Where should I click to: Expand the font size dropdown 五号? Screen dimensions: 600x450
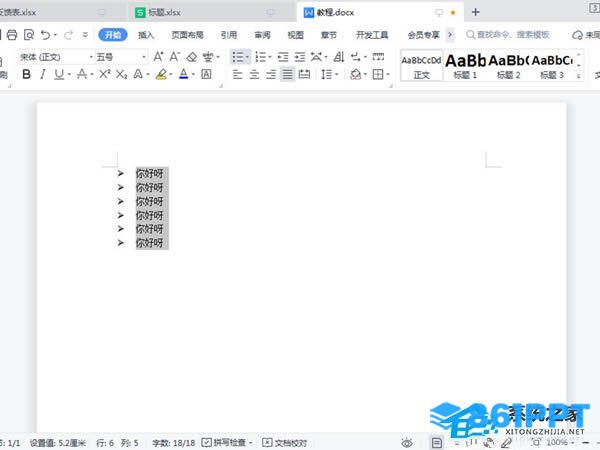(121, 57)
